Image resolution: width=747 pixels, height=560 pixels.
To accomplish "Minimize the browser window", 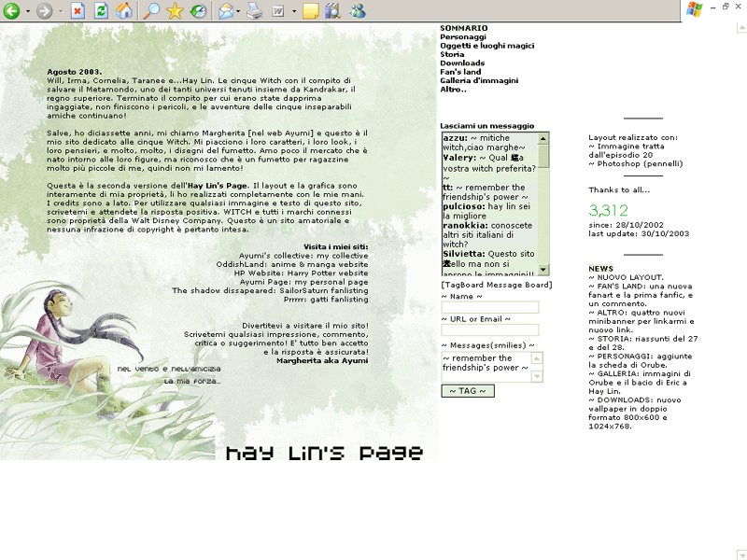I will pyautogui.click(x=713, y=7).
